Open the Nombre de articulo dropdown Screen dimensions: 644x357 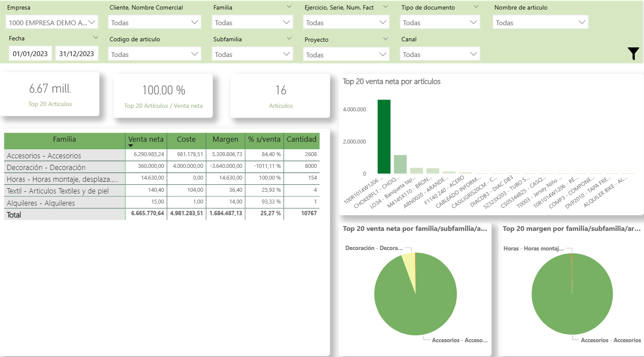(540, 23)
